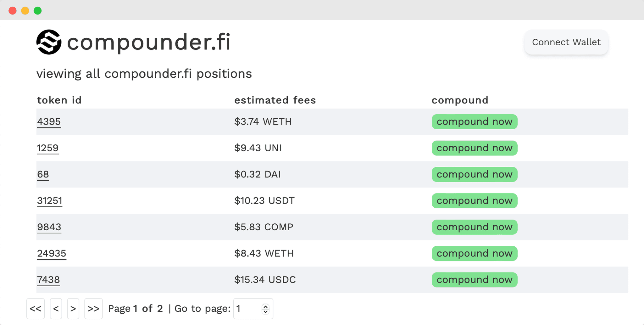The image size is (644, 325).
Task: Open token id 4395 link
Action: (49, 122)
